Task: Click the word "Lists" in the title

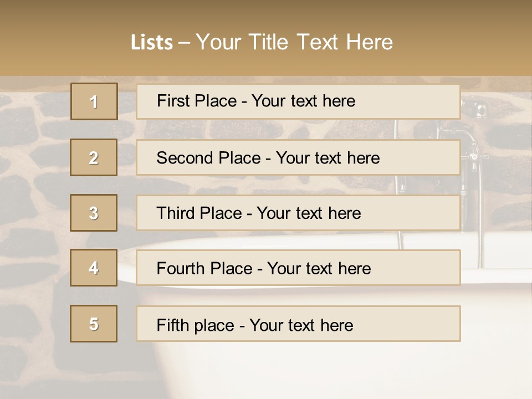Action: click(x=151, y=42)
